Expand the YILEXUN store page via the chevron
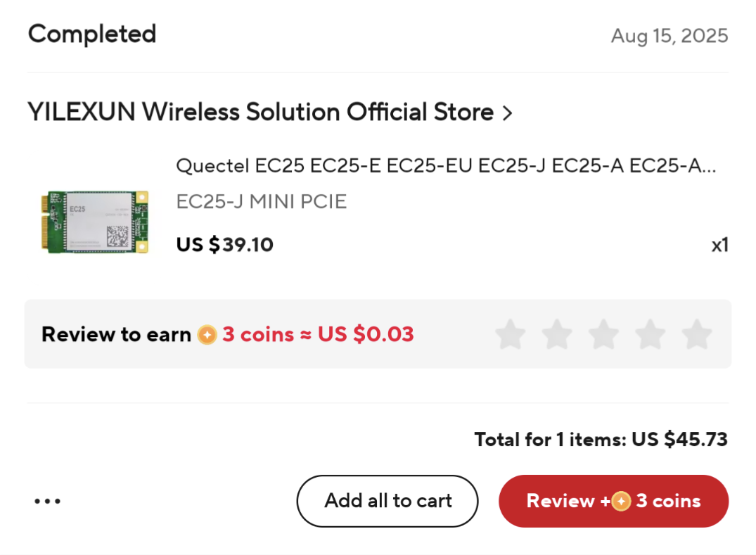This screenshot has width=756, height=555. (508, 112)
